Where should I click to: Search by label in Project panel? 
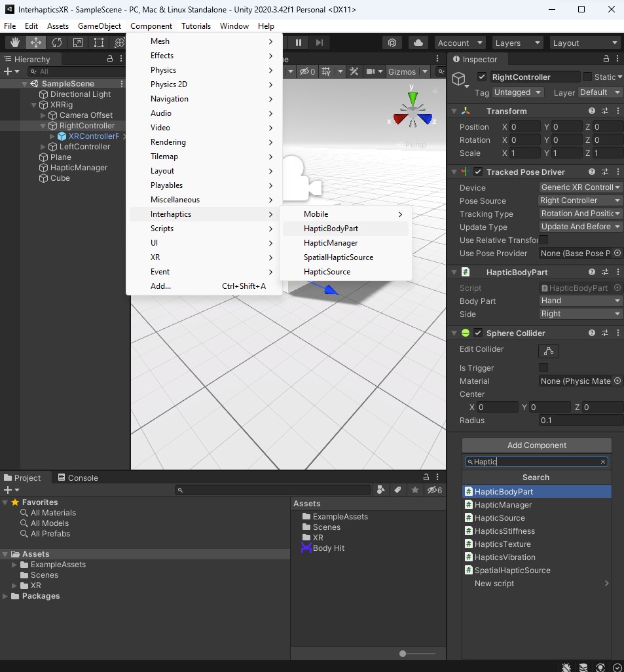[397, 490]
